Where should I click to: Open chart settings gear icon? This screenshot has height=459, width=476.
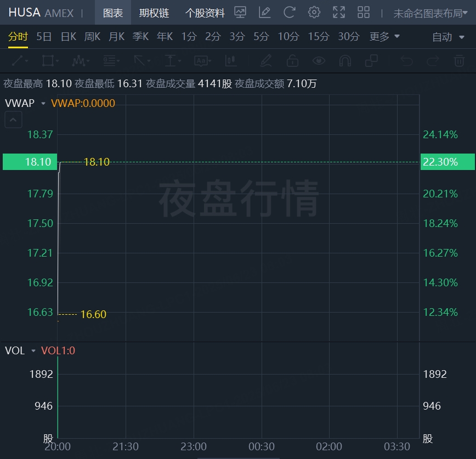coord(314,13)
